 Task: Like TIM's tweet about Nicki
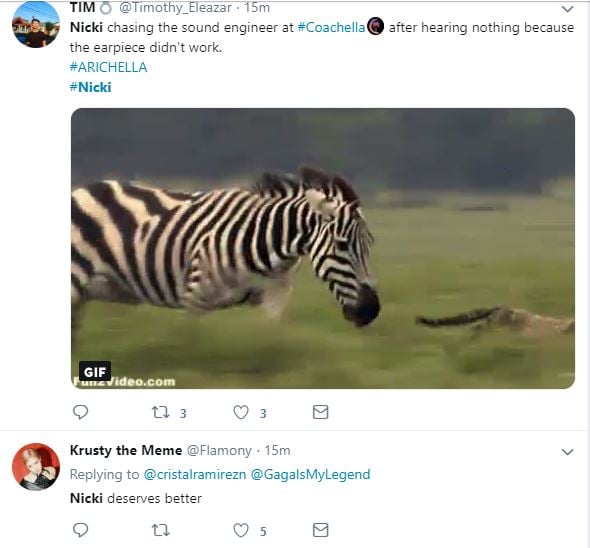[x=241, y=412]
